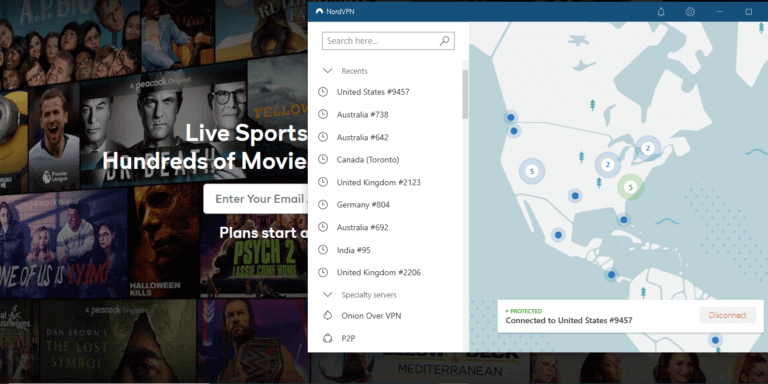Click the Recents section label
The image size is (768, 384).
point(354,71)
